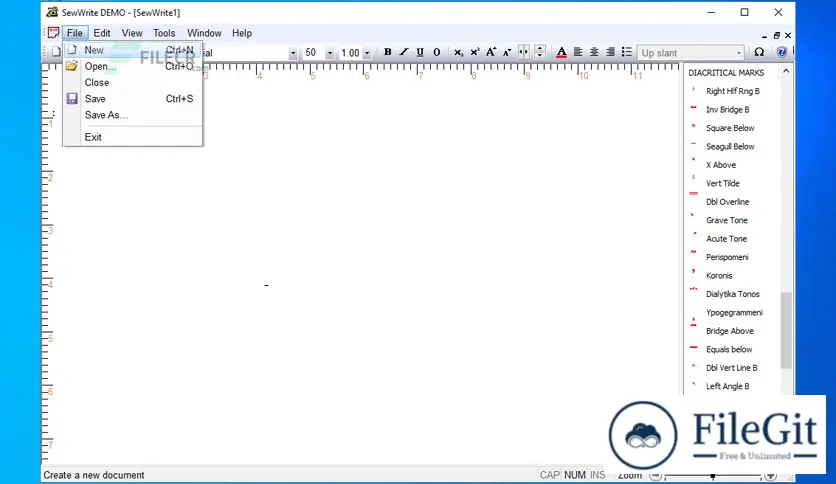This screenshot has height=484, width=836.
Task: Choose Open... from the File menu
Action: (x=133, y=66)
